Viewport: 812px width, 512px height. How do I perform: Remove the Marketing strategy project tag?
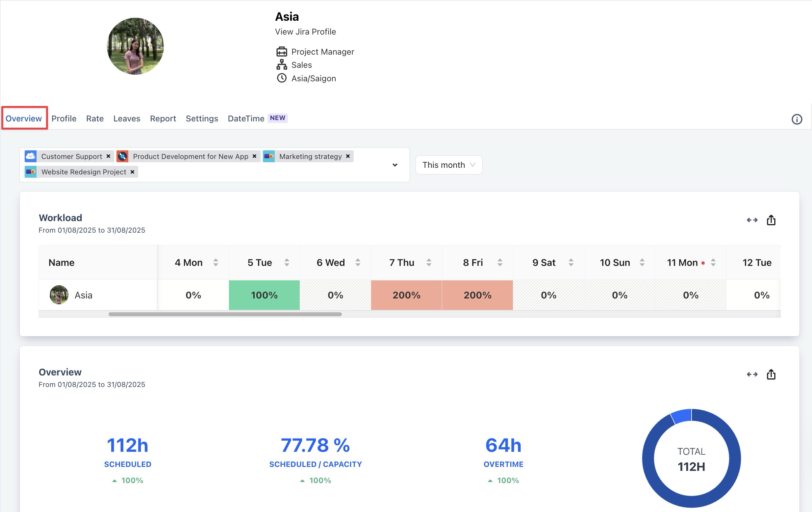(348, 156)
